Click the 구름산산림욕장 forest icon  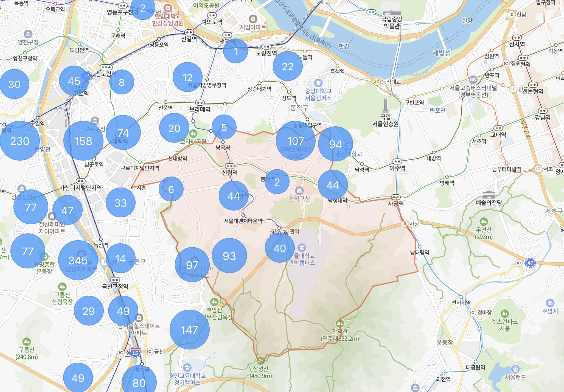point(62,287)
